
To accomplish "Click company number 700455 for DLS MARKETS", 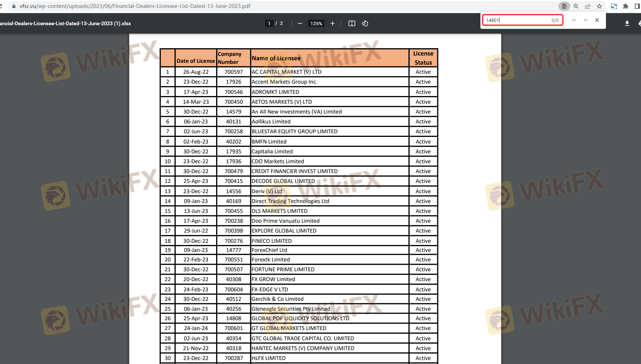I will click(x=234, y=211).
